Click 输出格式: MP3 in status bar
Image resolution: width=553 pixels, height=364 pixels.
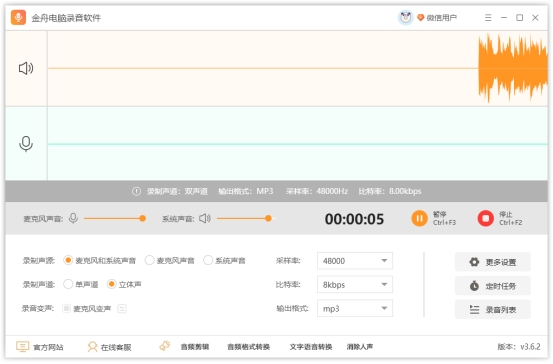[x=246, y=191]
